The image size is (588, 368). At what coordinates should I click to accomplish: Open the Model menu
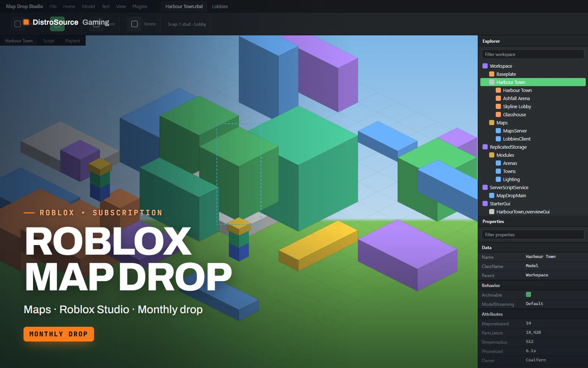coord(89,6)
